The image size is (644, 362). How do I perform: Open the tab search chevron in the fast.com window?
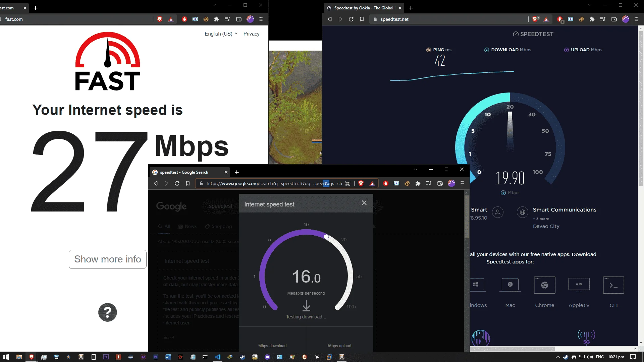tap(214, 5)
